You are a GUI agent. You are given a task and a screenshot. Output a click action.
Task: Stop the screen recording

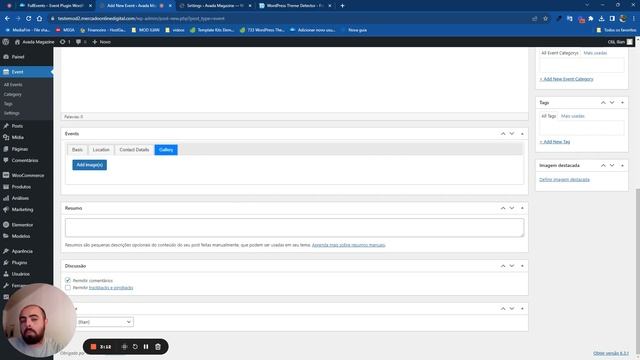tap(93, 347)
